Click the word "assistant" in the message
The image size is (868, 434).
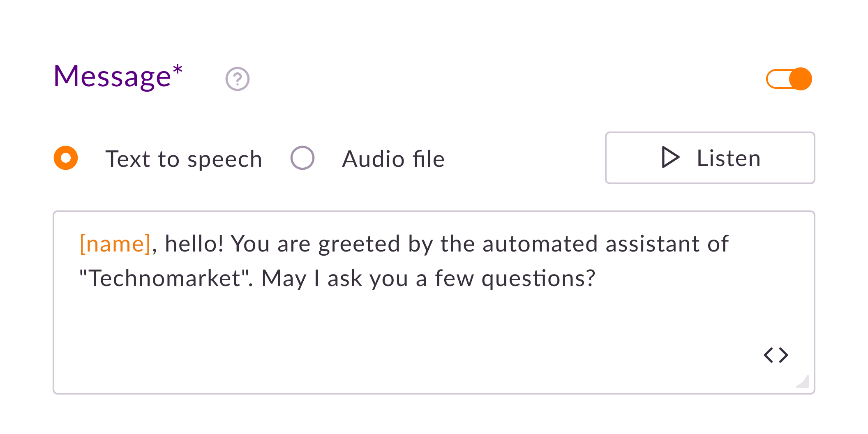(652, 244)
